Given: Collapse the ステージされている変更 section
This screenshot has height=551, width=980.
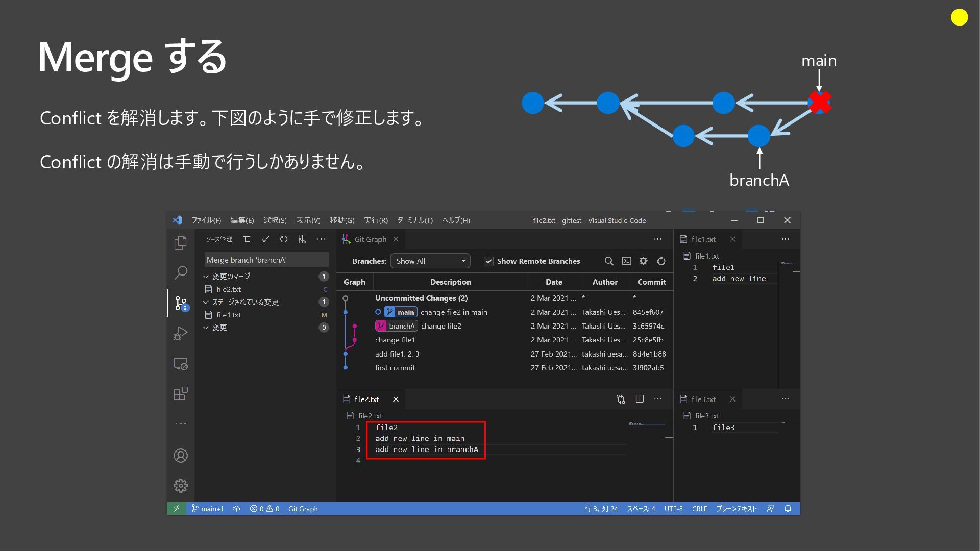Looking at the screenshot, I should coord(206,302).
